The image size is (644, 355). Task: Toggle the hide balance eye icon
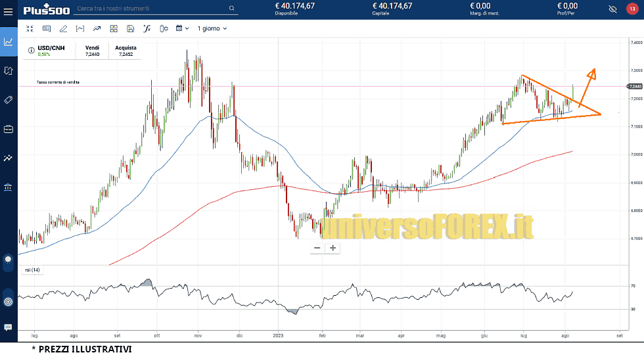point(613,9)
